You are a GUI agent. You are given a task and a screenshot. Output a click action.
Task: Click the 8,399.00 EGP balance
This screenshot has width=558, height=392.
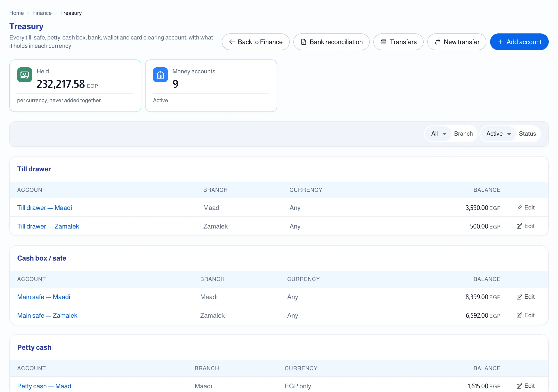click(483, 297)
